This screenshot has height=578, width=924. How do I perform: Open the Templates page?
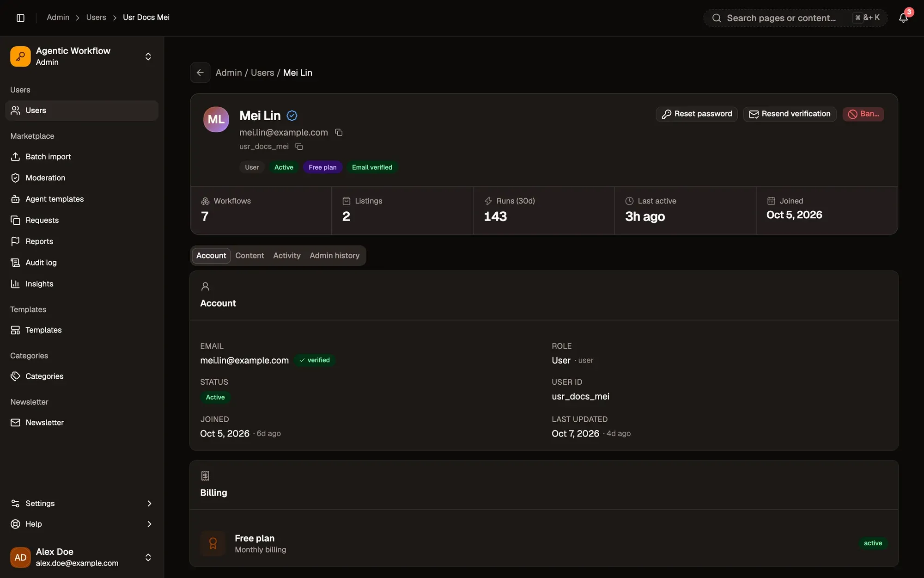coord(82,330)
